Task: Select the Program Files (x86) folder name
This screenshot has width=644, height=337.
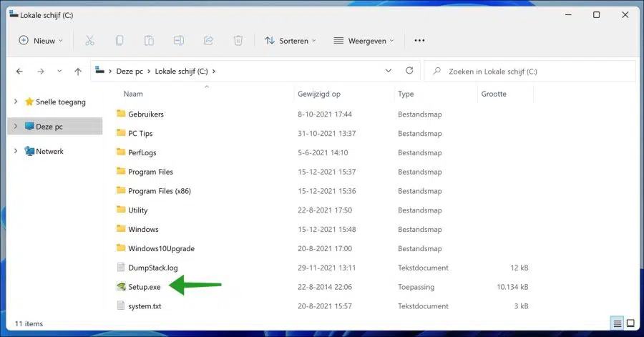Action: coord(160,191)
